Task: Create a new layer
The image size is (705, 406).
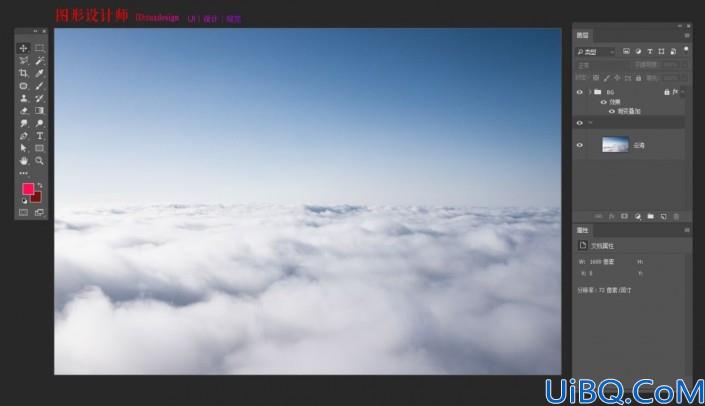Action: click(x=664, y=217)
